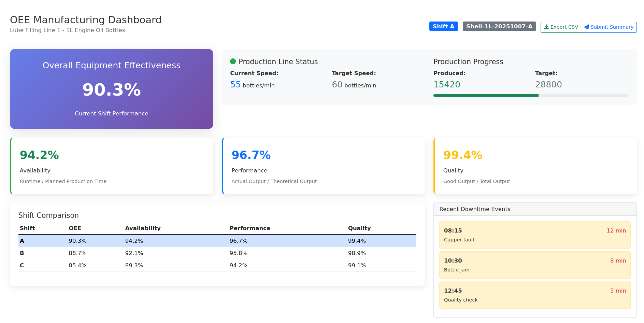The image size is (644, 323).
Task: Select the Overall Equipment Effectiveness card
Action: [x=112, y=89]
